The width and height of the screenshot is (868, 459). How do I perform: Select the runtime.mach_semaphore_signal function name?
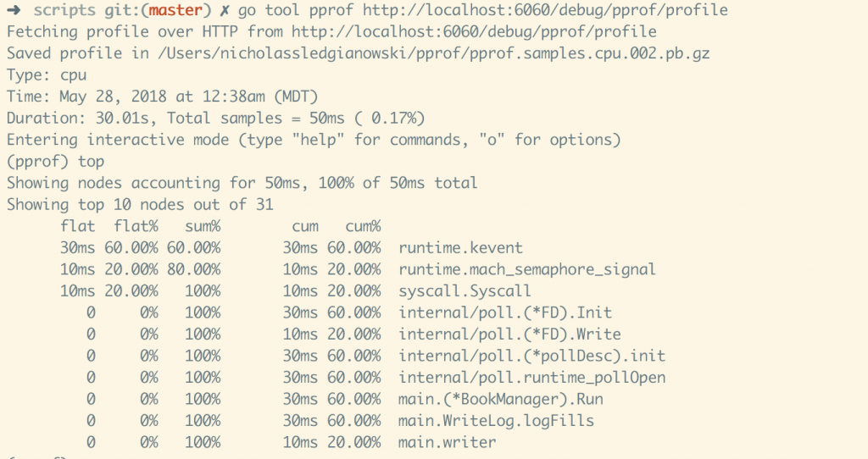point(526,269)
